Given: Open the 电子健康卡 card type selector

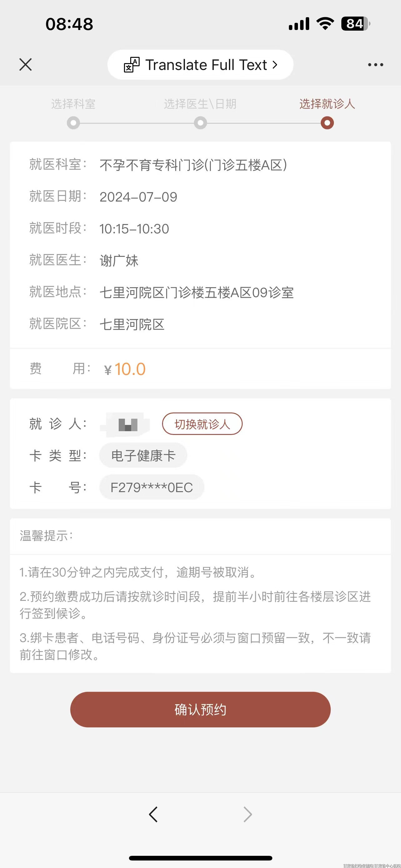Looking at the screenshot, I should coord(143,456).
